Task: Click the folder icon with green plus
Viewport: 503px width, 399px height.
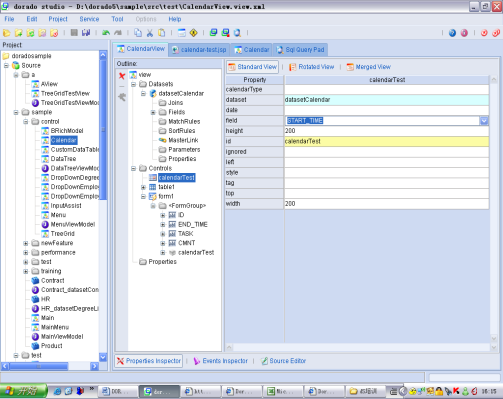Action: pyautogui.click(x=18, y=33)
